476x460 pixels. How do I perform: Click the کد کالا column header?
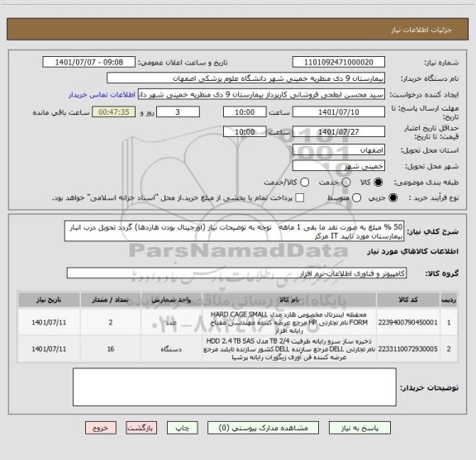408,300
